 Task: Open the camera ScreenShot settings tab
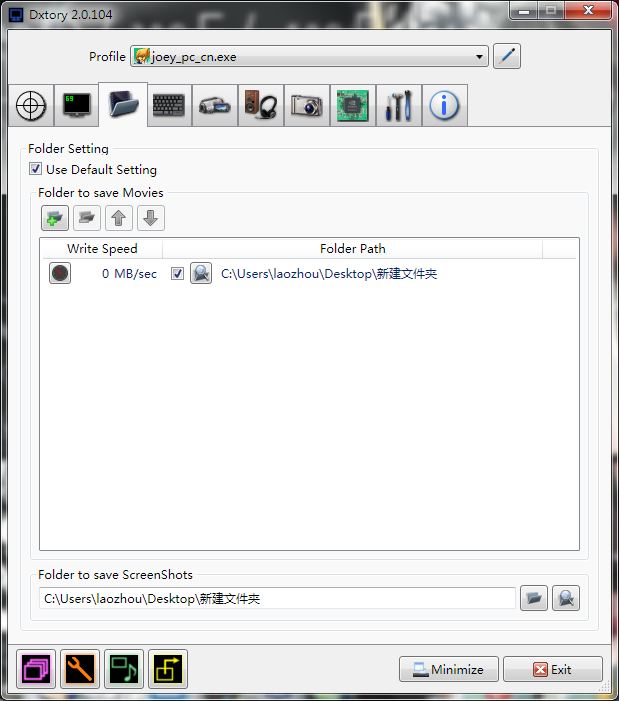307,106
